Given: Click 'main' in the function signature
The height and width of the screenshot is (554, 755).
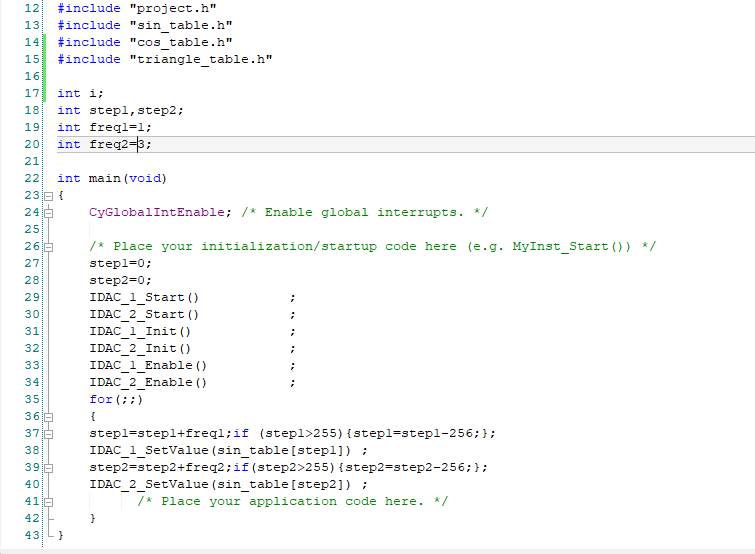Looking at the screenshot, I should click(x=104, y=178).
